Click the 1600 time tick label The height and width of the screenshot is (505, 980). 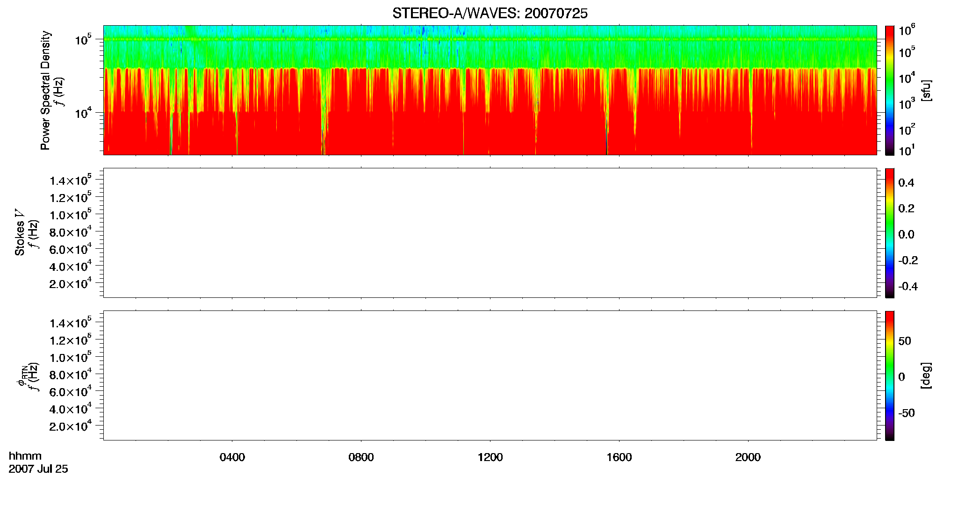pos(619,457)
